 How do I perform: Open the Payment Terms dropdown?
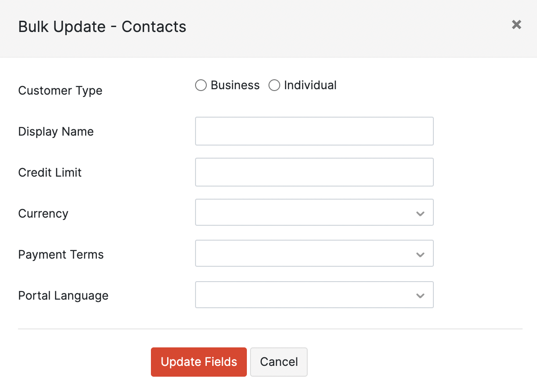click(x=314, y=254)
